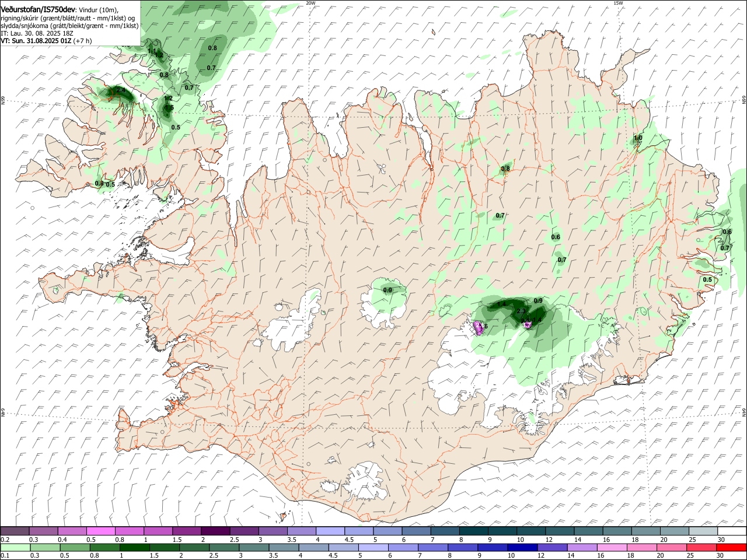This screenshot has height=560, width=747.
Task: Select the pale grey snow-scale swatch for 25–30
Action: click(703, 531)
